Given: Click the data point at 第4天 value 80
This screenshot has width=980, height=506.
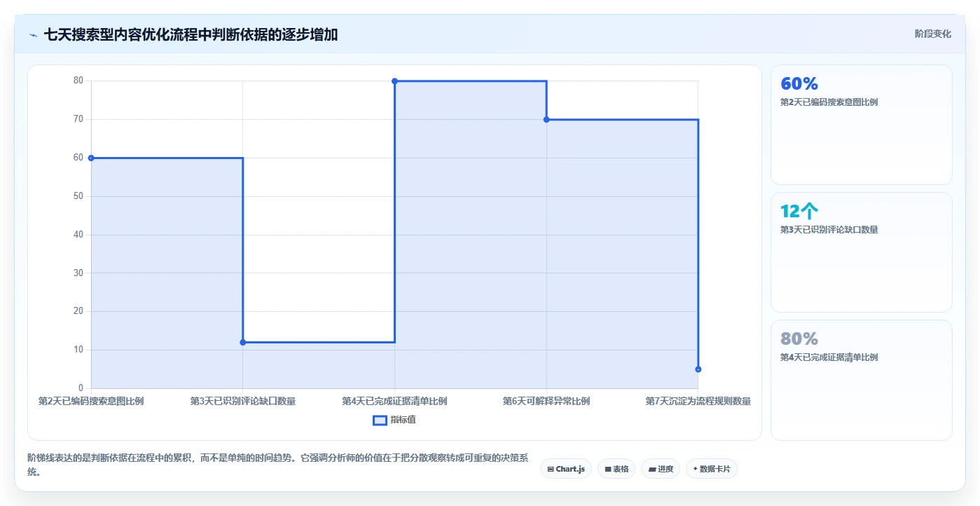Looking at the screenshot, I should point(394,81).
